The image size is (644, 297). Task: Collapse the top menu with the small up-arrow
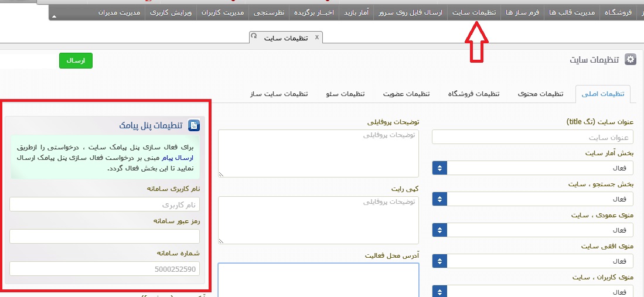[x=54, y=16]
